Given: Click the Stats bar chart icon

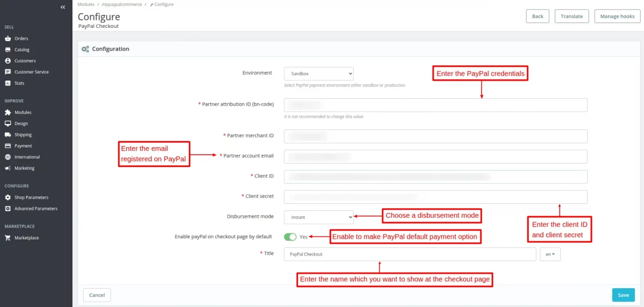Looking at the screenshot, I should [8, 83].
